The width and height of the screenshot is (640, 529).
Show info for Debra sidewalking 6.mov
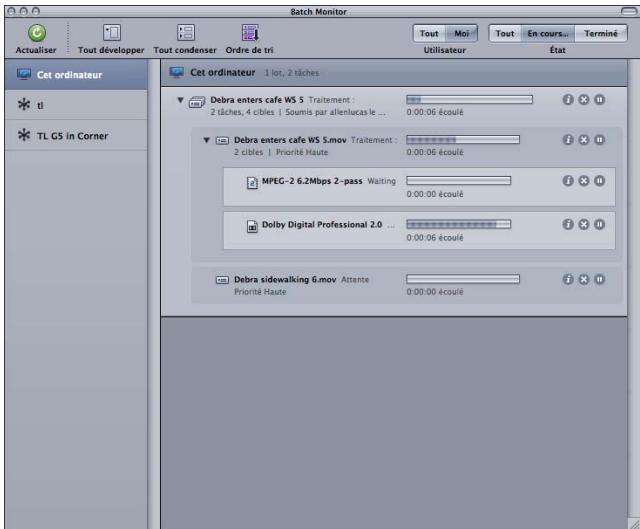coord(568,279)
